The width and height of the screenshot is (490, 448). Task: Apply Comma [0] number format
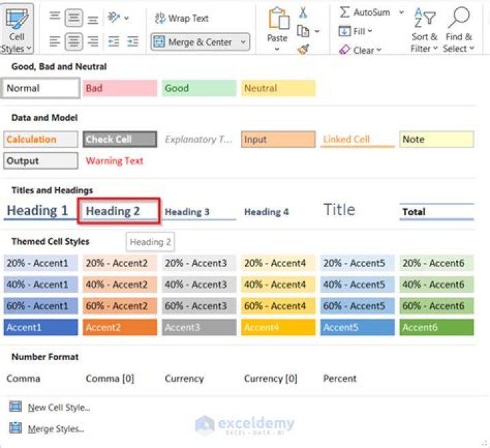pyautogui.click(x=110, y=379)
